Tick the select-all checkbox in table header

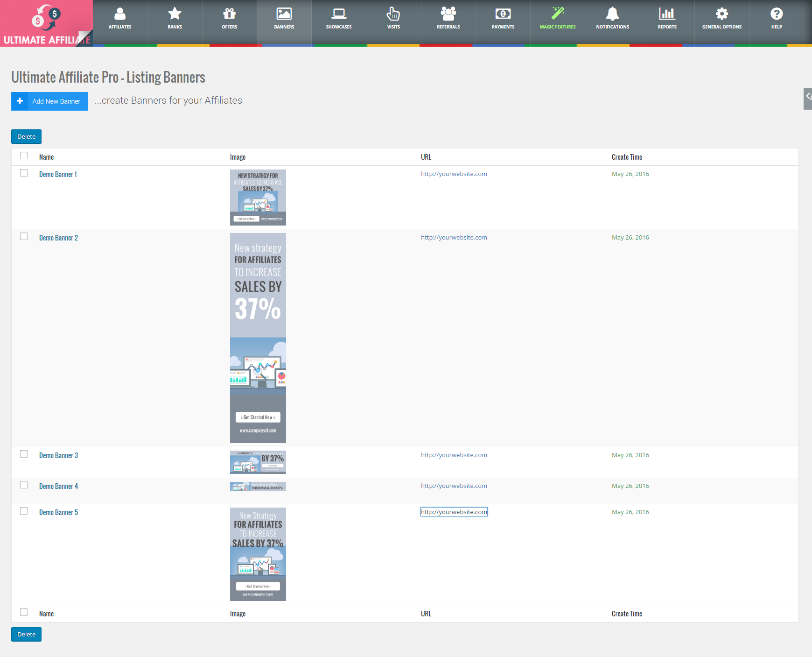(24, 155)
